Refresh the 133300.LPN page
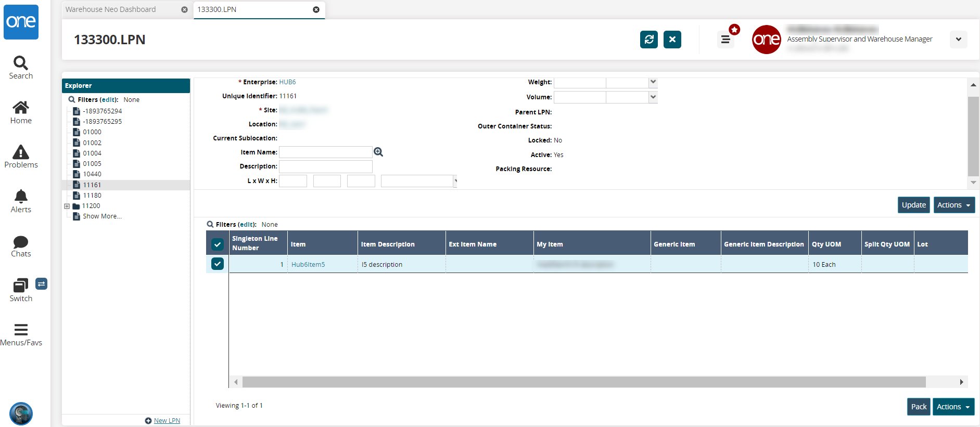This screenshot has height=427, width=980. coord(649,40)
